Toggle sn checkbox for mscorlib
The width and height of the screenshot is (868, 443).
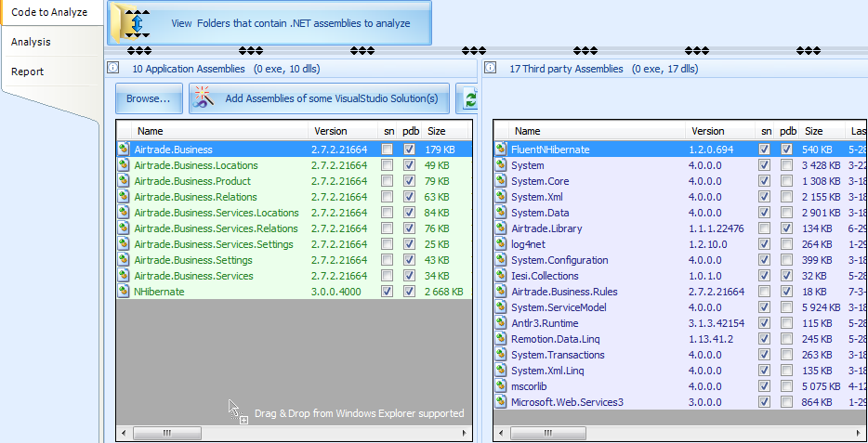click(x=765, y=386)
